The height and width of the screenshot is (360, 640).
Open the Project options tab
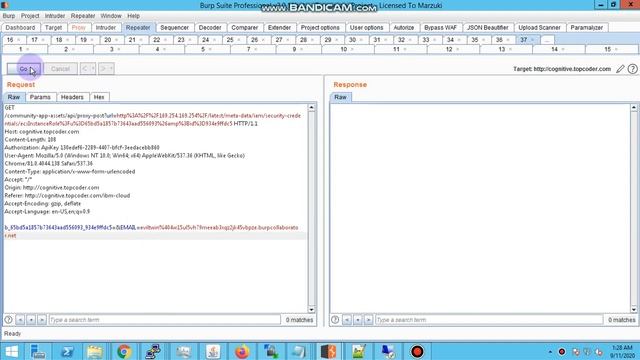[320, 27]
